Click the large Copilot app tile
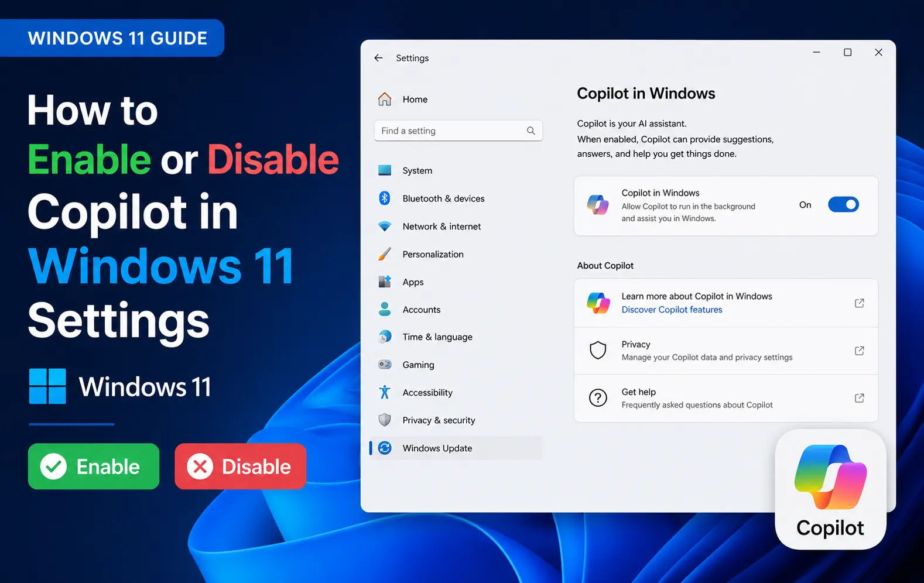Screen dimensions: 924x583 [x=830, y=489]
